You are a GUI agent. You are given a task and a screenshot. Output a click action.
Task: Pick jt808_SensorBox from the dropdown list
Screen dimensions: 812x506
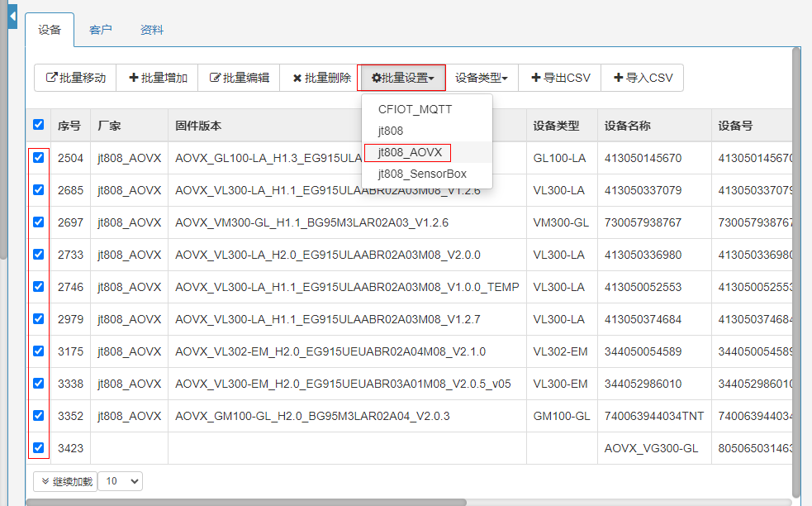point(422,174)
